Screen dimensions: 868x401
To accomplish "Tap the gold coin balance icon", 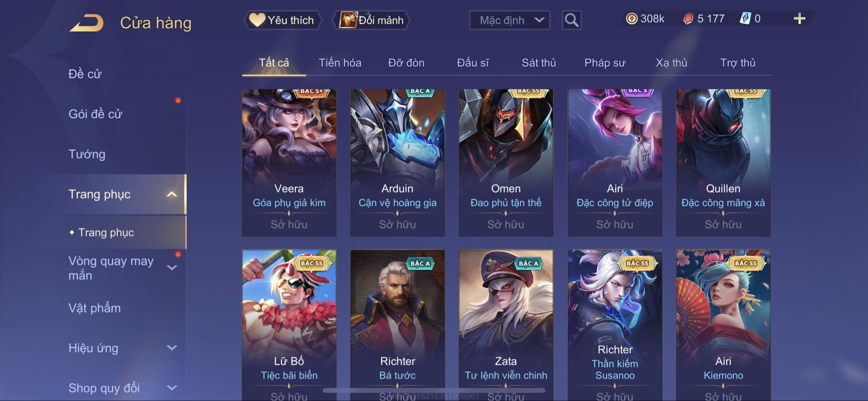I will point(632,19).
